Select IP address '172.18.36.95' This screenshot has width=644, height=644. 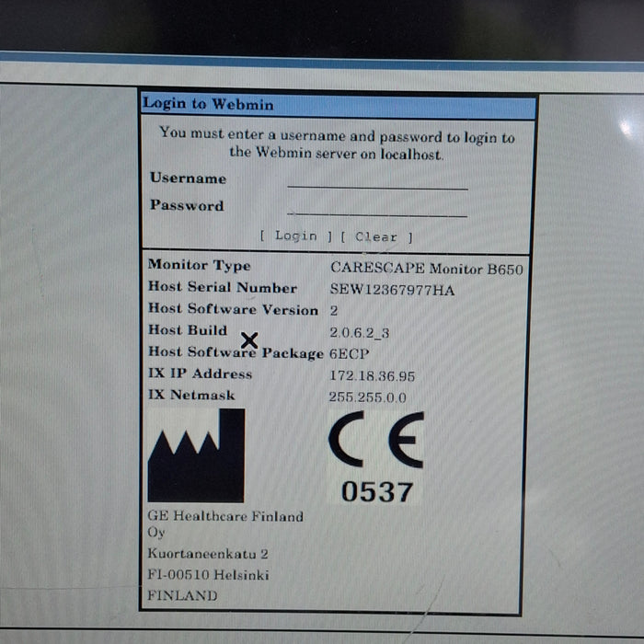[372, 375]
